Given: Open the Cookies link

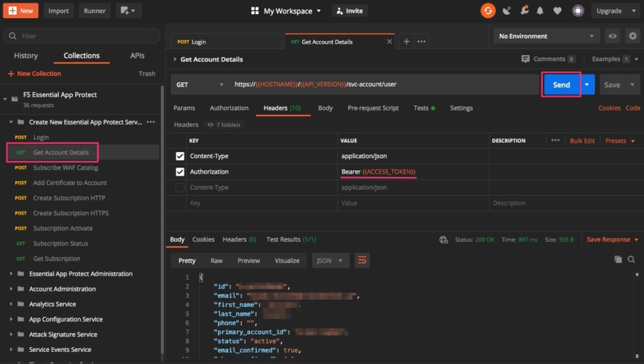Looking at the screenshot, I should coord(609,108).
